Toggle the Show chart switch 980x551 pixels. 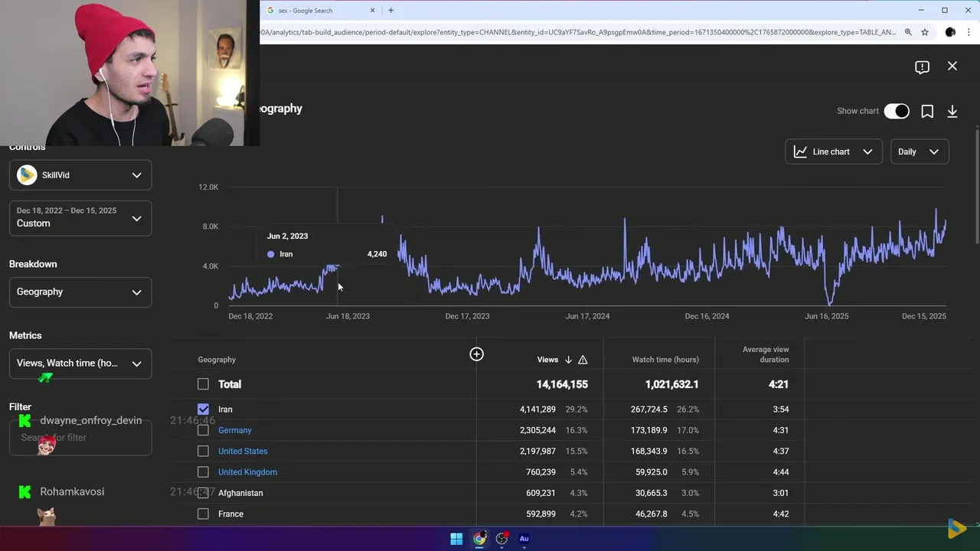point(897,111)
